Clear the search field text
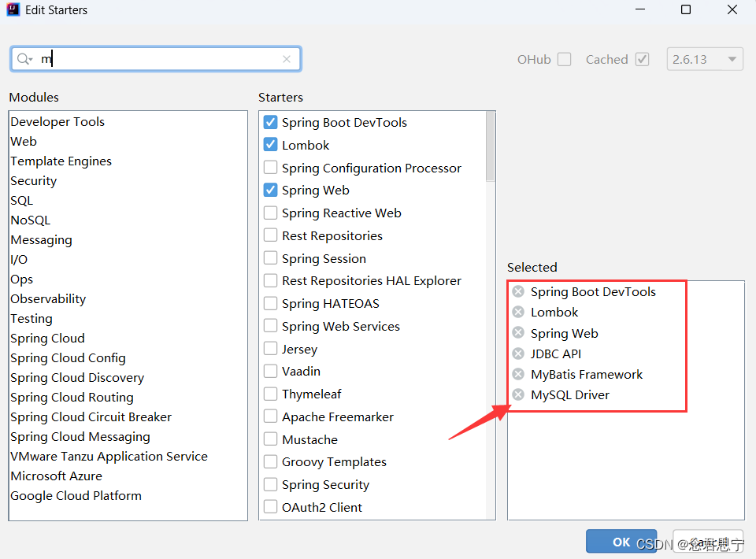Image resolution: width=756 pixels, height=559 pixels. point(287,59)
